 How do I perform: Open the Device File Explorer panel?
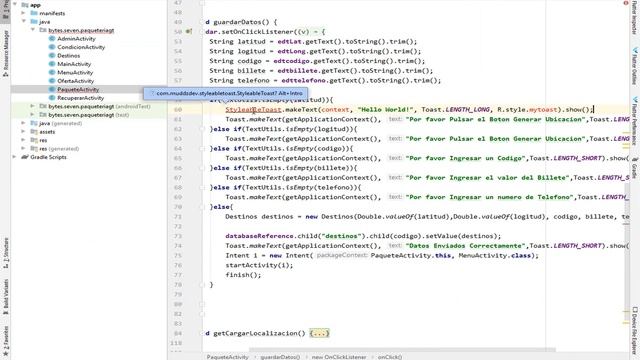pos(635,331)
